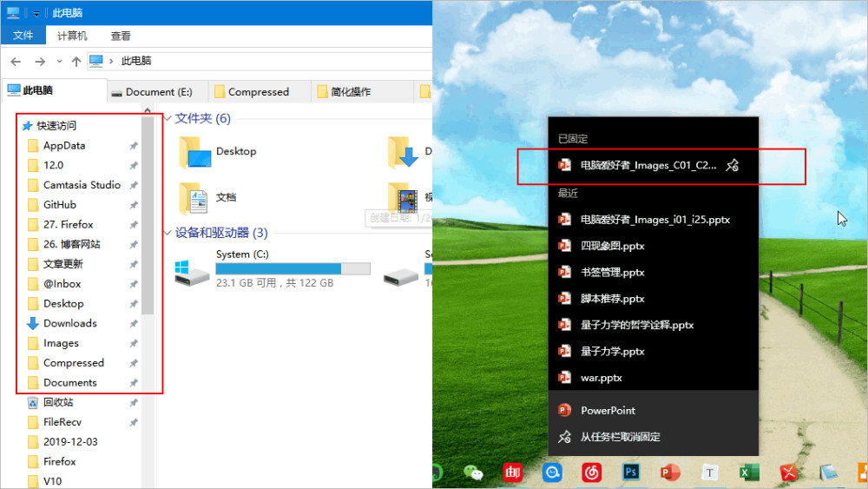
Task: Open V10 folder in sidebar
Action: coord(53,481)
